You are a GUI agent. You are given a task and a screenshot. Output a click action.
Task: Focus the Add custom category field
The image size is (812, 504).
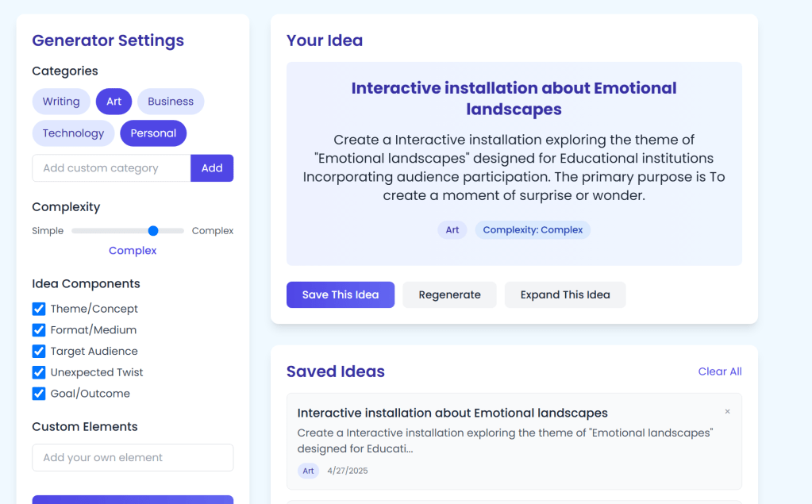point(111,168)
